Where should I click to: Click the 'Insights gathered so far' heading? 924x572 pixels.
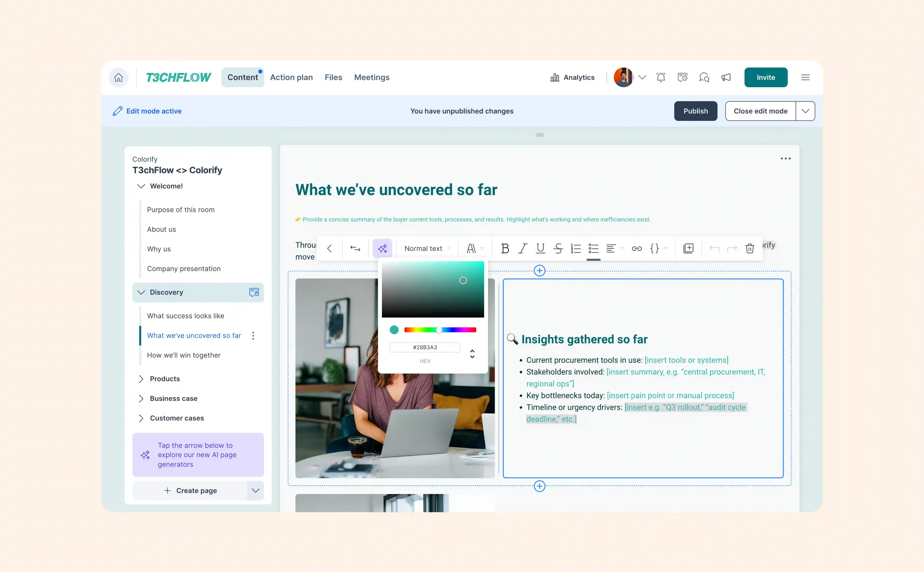point(584,339)
